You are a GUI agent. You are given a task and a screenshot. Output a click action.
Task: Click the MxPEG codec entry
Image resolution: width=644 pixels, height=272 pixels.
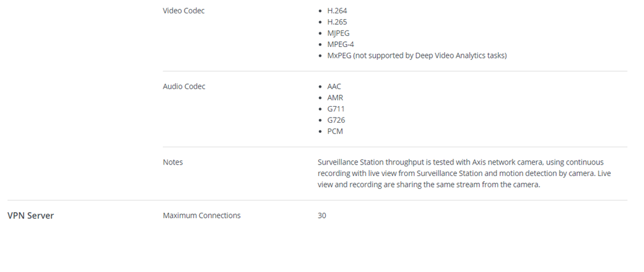pos(339,55)
